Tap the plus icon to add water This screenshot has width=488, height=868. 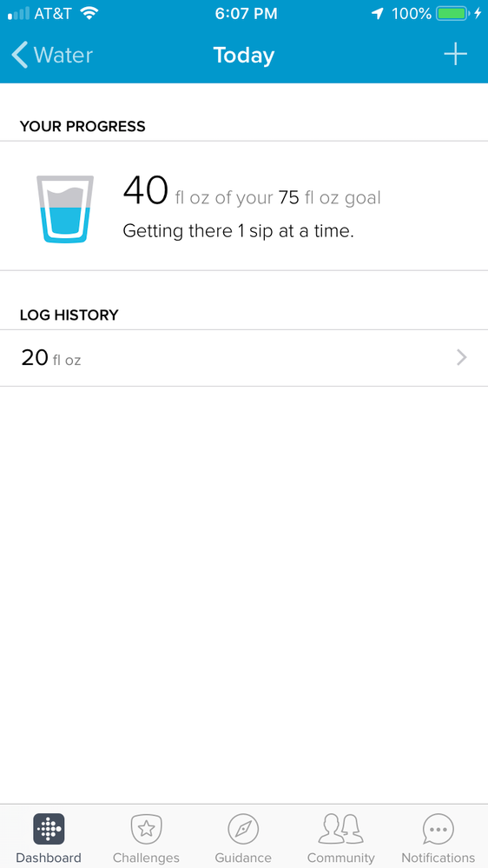(x=455, y=54)
